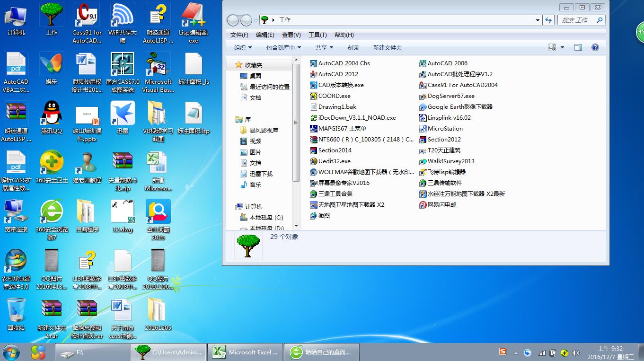Click the Explorer help question-mark icon
This screenshot has height=361, width=644.
click(x=595, y=47)
